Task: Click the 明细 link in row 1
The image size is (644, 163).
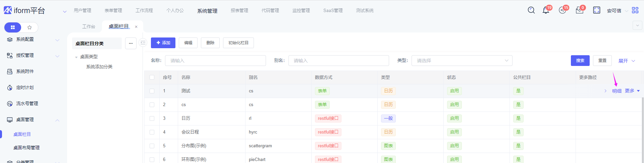Action: [616, 91]
